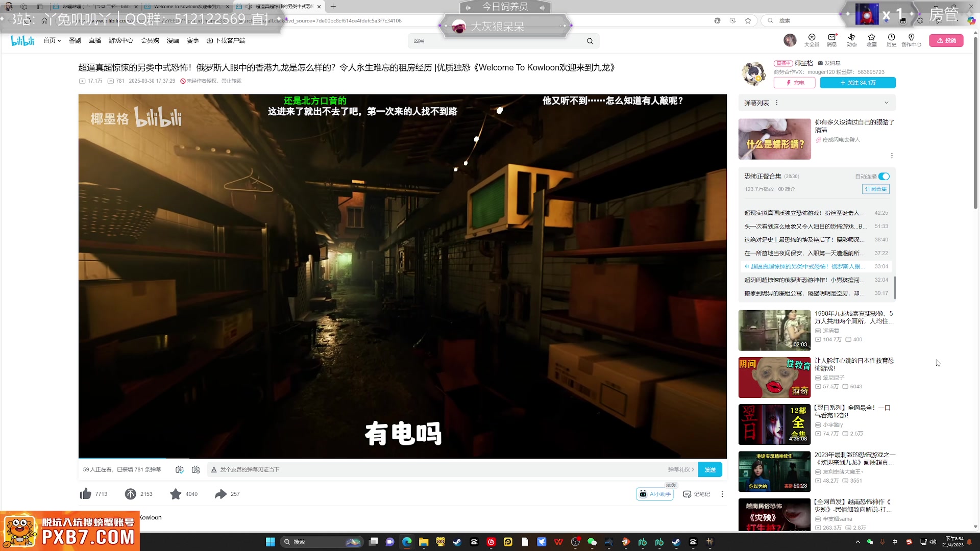Open the 会员购 menu item

150,41
